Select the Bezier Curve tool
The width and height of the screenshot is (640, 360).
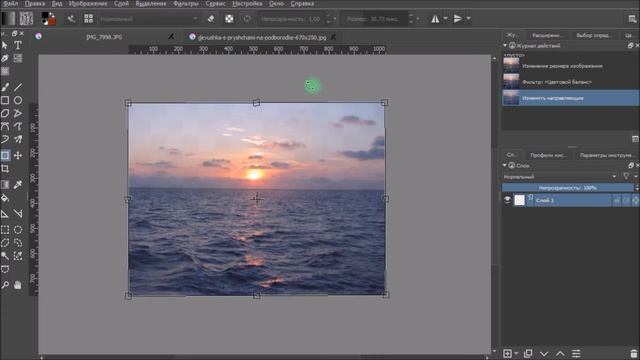[x=5, y=126]
